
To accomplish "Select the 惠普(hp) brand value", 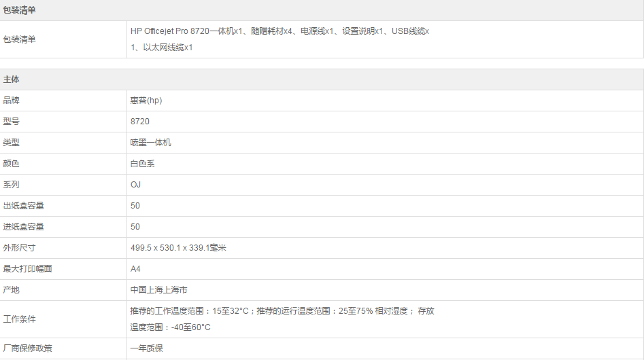I will click(146, 101).
